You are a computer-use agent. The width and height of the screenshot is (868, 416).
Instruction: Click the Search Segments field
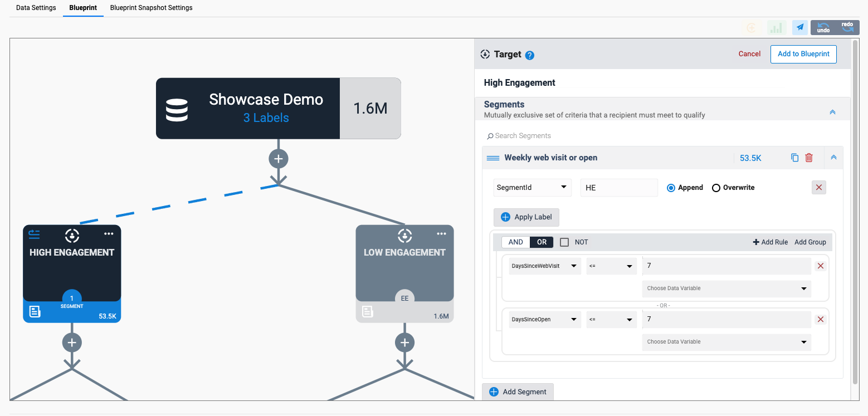[x=663, y=136]
